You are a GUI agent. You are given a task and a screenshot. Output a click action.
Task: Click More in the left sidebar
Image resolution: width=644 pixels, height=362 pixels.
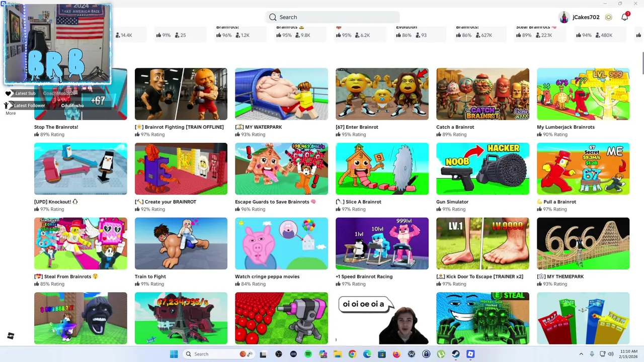[x=11, y=113]
